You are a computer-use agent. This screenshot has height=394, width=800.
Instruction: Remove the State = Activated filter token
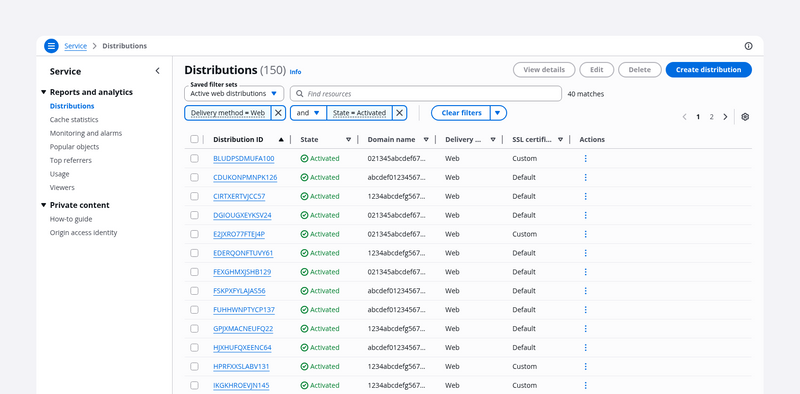click(x=399, y=113)
